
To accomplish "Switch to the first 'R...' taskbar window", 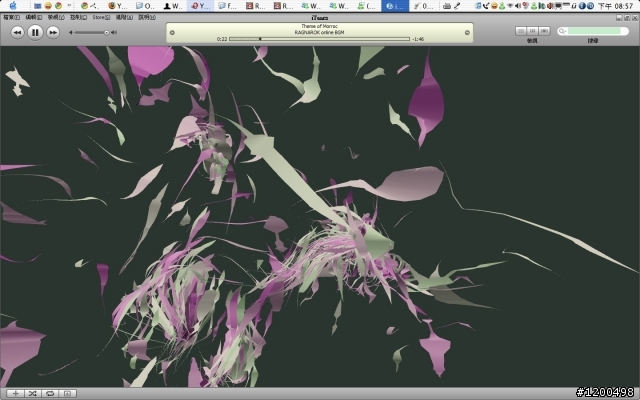I will pos(256,6).
